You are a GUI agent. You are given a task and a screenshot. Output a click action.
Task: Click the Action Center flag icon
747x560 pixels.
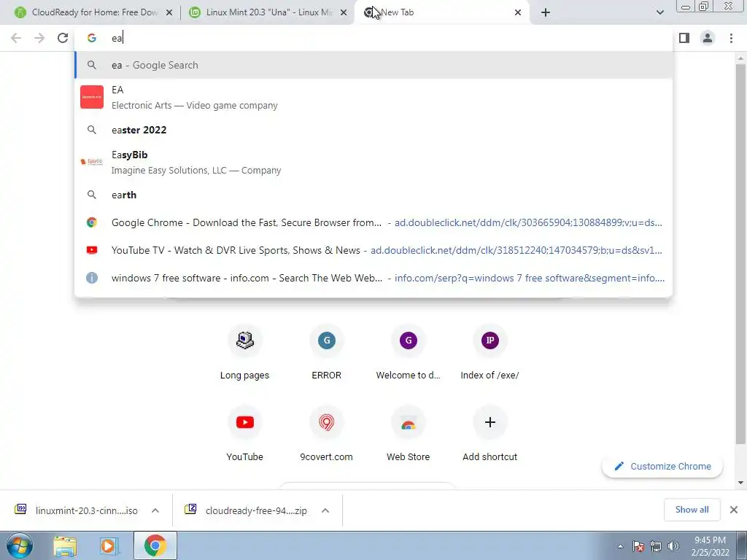(x=638, y=546)
